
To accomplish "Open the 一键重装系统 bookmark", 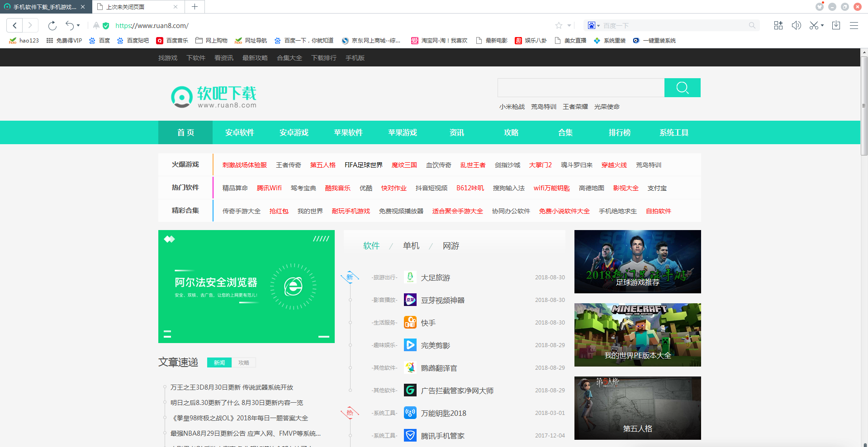I will [x=654, y=41].
